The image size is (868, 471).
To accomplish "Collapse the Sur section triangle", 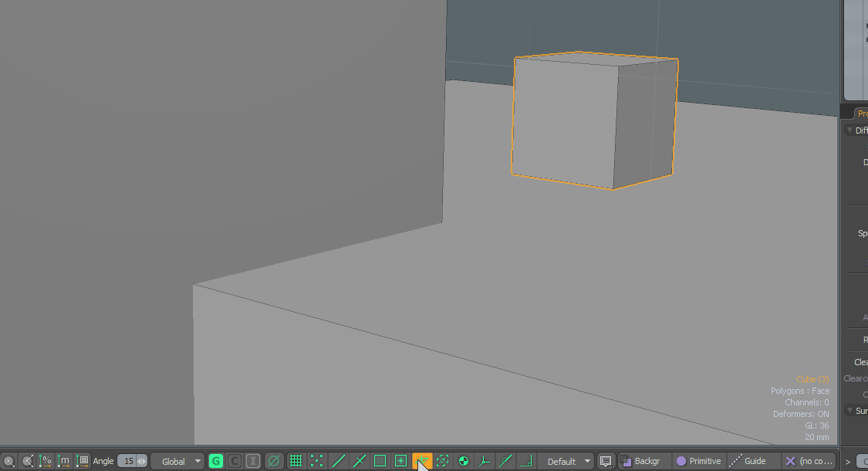I will click(849, 411).
